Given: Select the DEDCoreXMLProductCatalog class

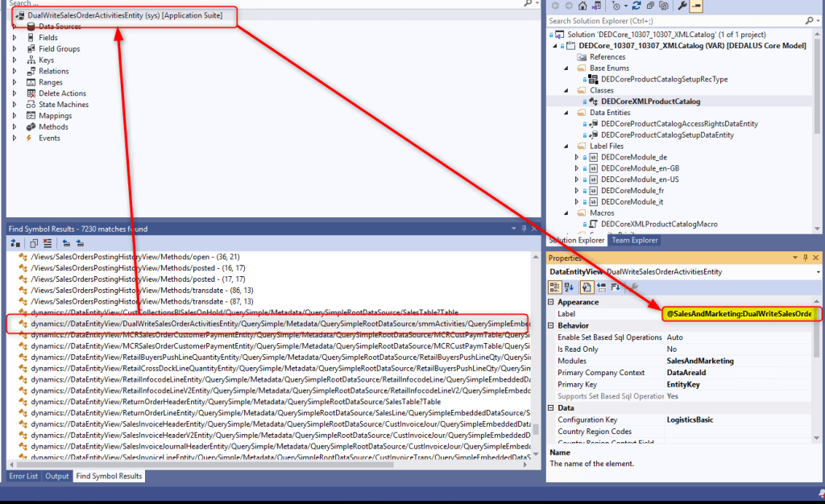Looking at the screenshot, I should pyautogui.click(x=650, y=101).
